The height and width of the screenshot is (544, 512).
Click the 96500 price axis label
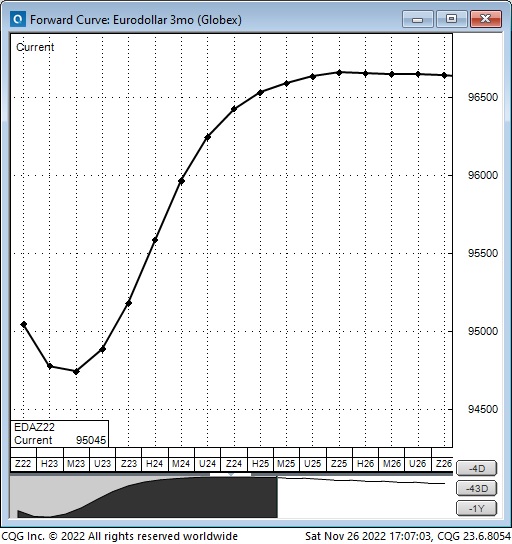(483, 97)
